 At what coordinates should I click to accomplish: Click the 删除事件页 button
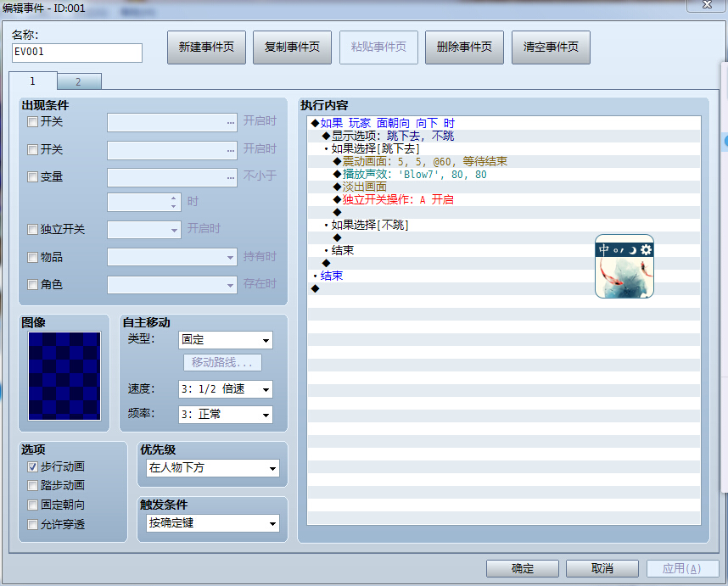pos(465,47)
